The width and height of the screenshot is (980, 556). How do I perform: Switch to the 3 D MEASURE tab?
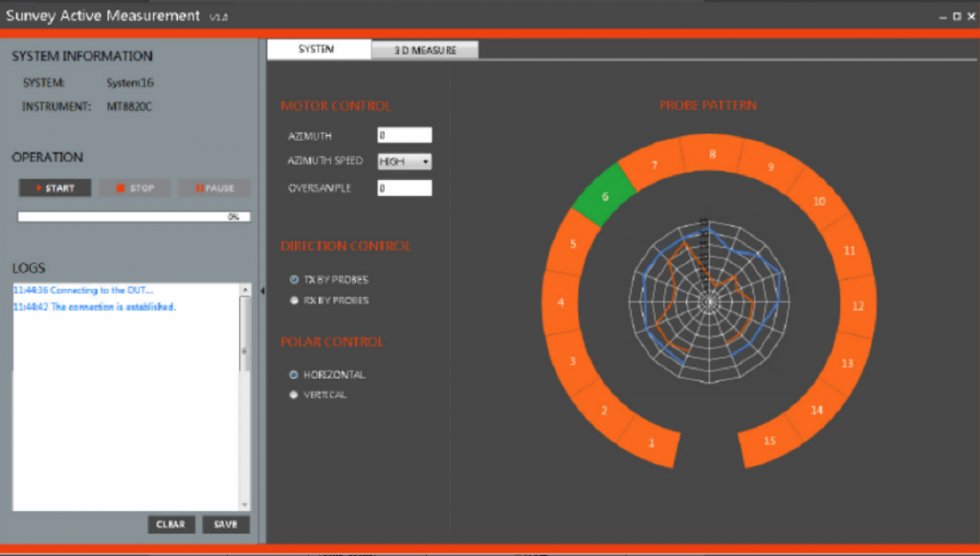(425, 50)
